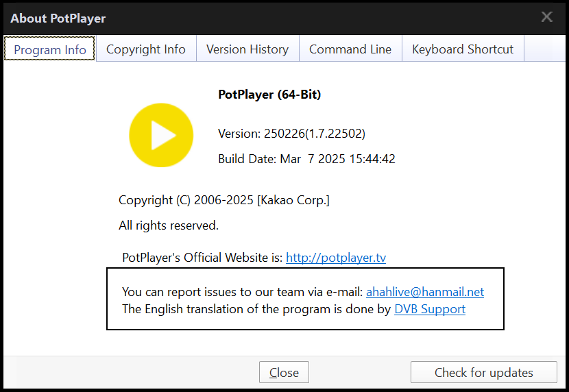Viewport: 569px width, 392px height.
Task: View the Keyboard Shortcut tab
Action: coord(463,49)
